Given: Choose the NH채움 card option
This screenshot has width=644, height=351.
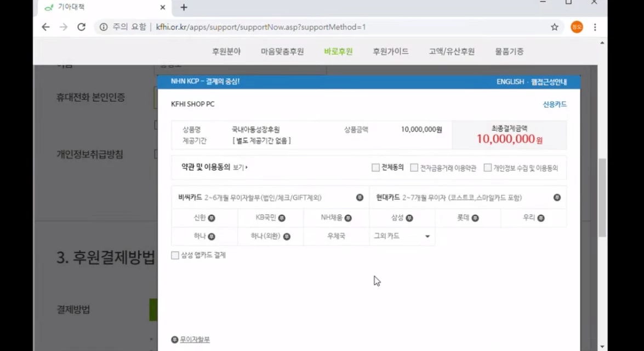Looking at the screenshot, I should [337, 218].
